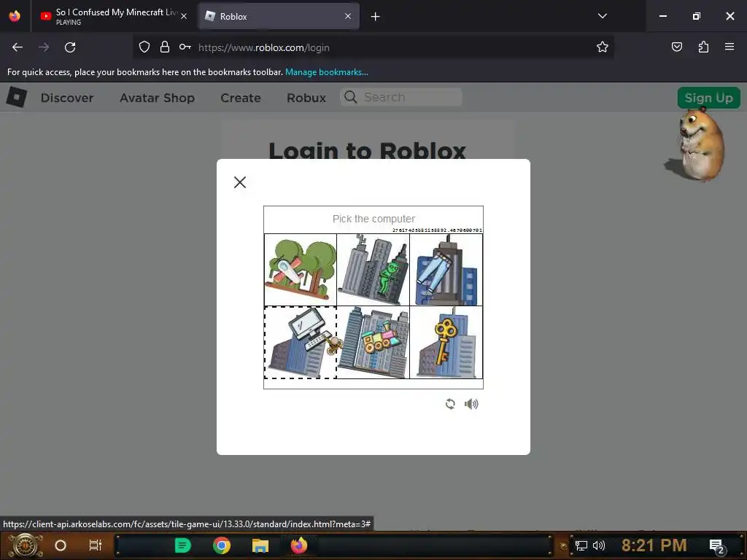Click the Roblox search field
Viewport: 747px width, 560px height.
pos(401,97)
